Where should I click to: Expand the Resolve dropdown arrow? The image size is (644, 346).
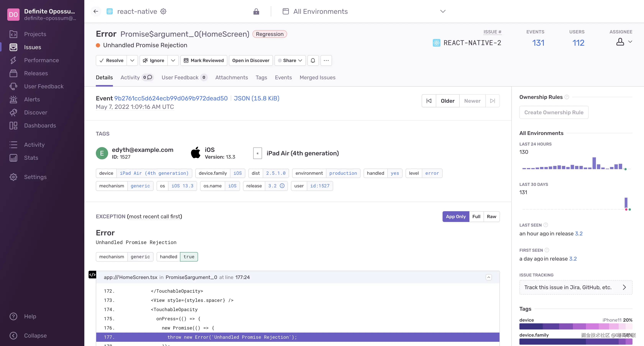132,60
